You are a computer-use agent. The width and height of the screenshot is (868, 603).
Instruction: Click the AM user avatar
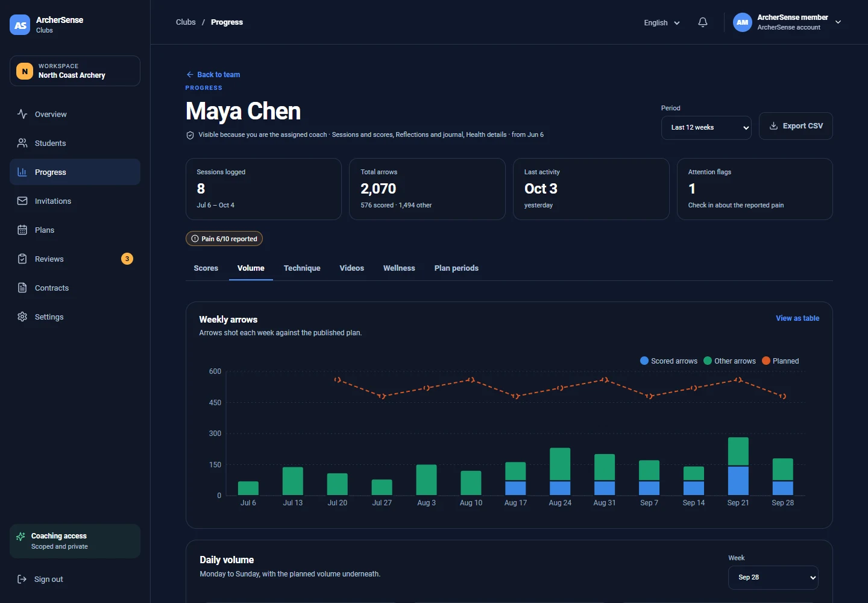tap(743, 22)
